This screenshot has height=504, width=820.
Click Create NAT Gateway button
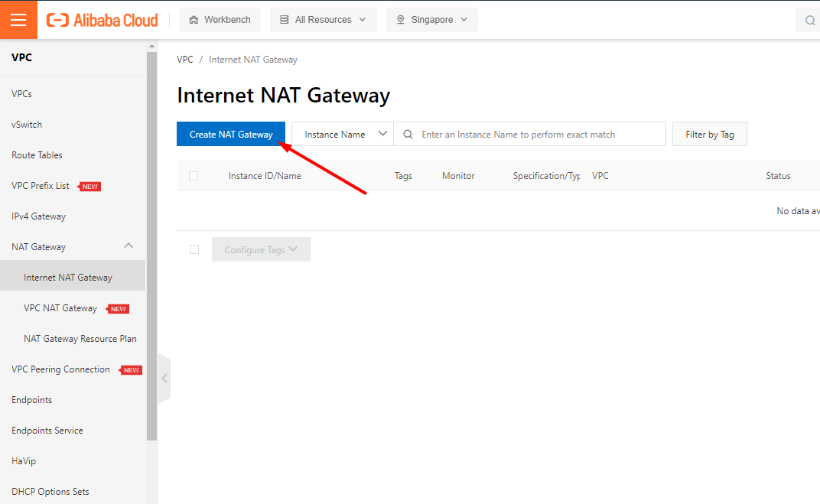231,134
